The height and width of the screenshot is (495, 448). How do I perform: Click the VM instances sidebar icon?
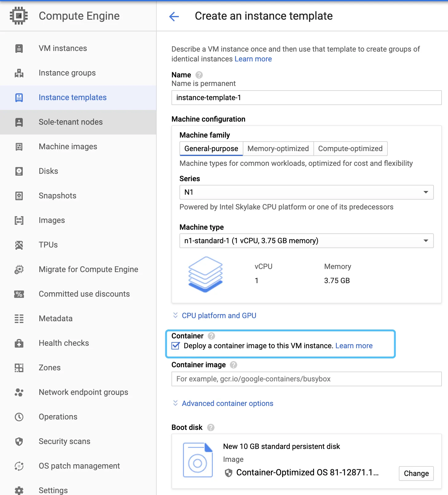(x=19, y=49)
